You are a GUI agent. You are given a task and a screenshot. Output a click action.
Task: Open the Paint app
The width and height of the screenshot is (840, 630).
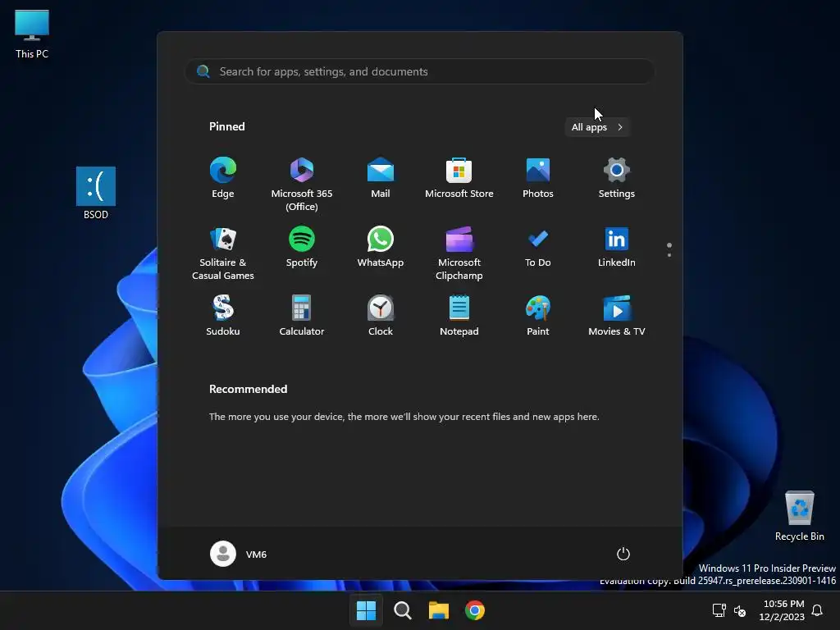538,316
